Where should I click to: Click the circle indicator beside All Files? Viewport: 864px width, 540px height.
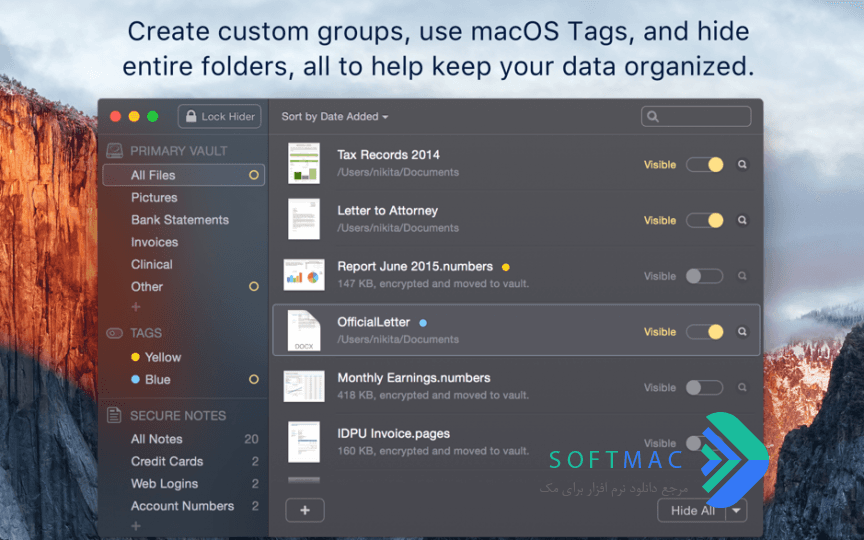pos(253,175)
